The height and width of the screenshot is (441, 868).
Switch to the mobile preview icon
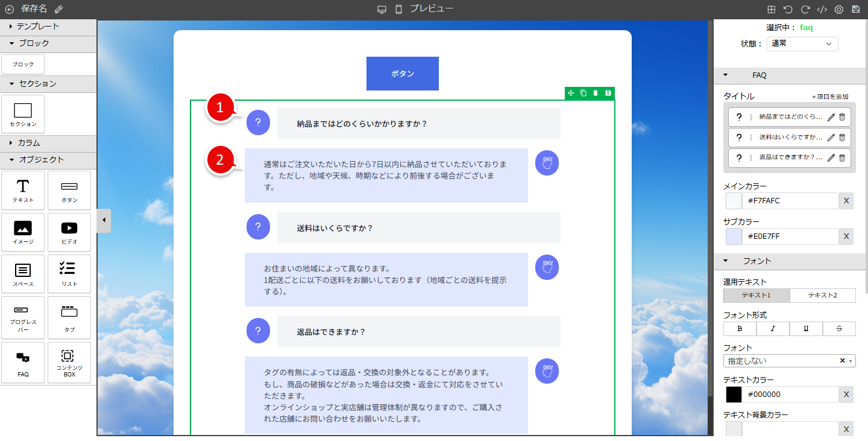tap(398, 10)
